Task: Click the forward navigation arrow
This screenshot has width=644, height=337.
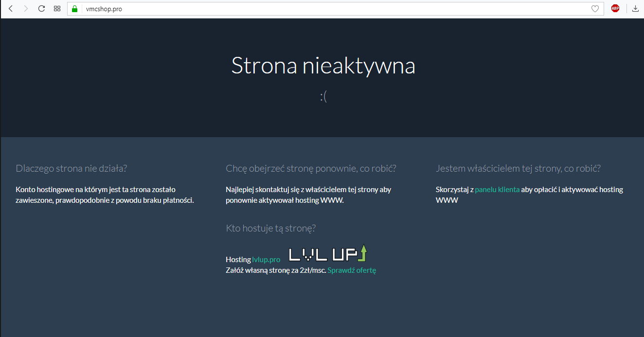Action: pyautogui.click(x=26, y=8)
